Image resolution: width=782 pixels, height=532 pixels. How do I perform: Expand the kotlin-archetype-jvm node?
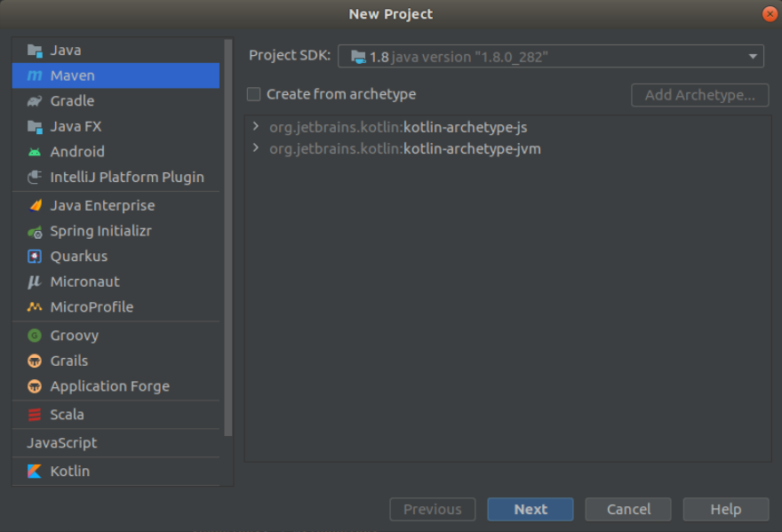(256, 148)
